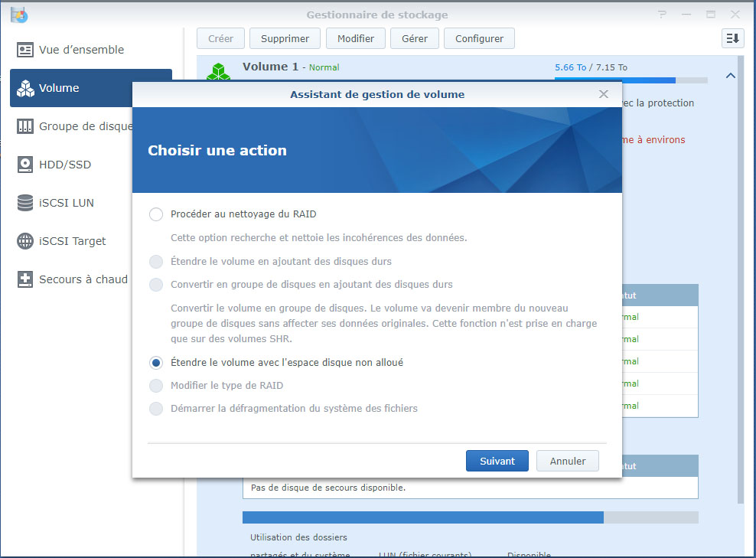Click the HDD/SSD drive icon
756x558 pixels.
25,165
